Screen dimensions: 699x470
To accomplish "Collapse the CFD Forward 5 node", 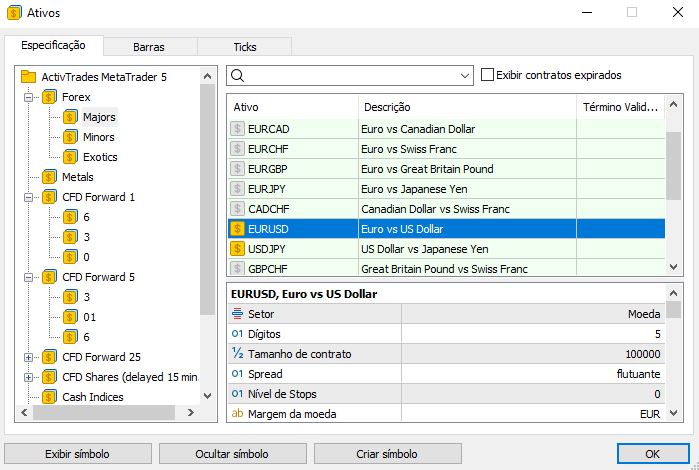I will click(29, 277).
